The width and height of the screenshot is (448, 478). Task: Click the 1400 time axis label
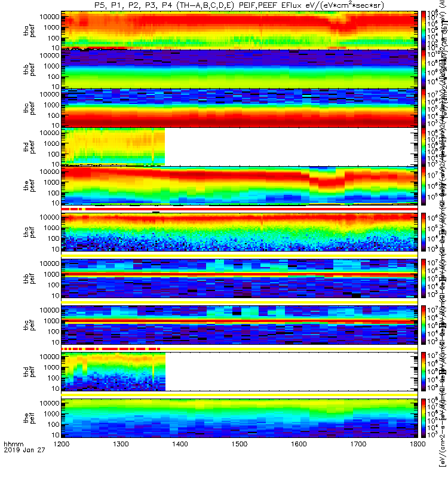pyautogui.click(x=180, y=444)
